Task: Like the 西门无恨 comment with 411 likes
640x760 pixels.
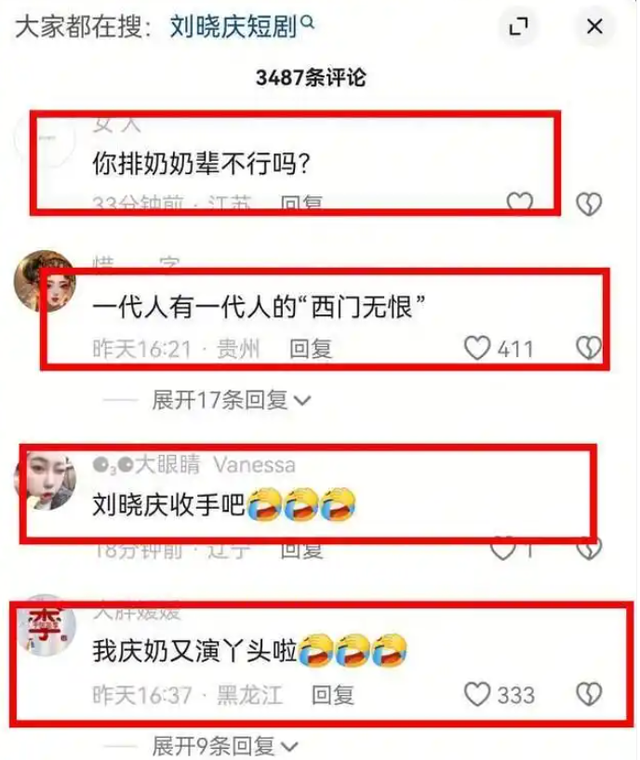Action: click(x=477, y=348)
